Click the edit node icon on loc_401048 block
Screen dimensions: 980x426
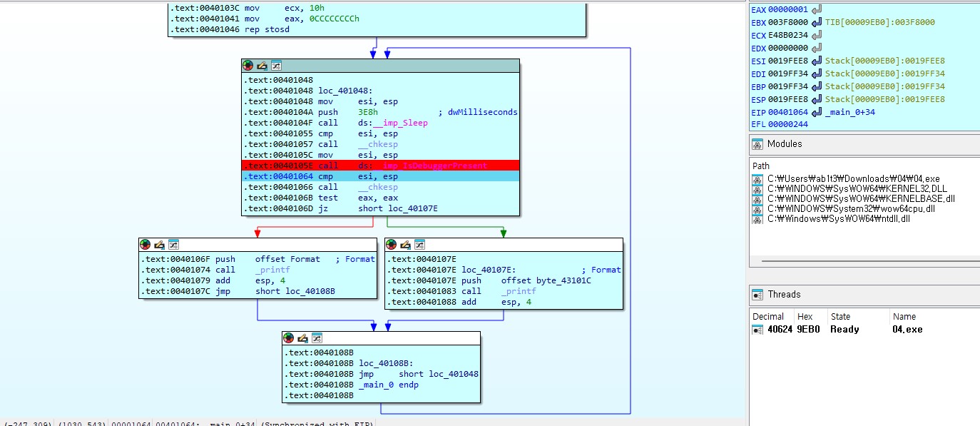tap(262, 66)
